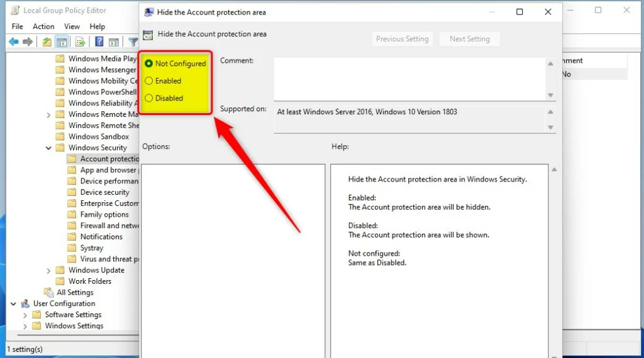The width and height of the screenshot is (644, 358).
Task: Open the blue question mark Help icon
Action: [99, 41]
